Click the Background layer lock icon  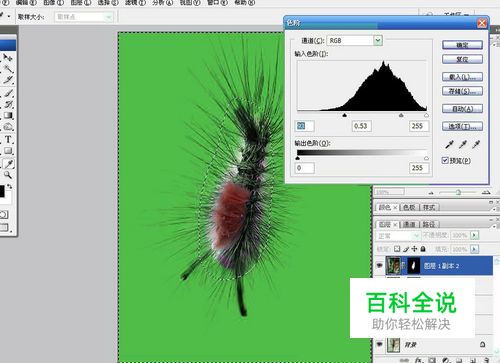(482, 344)
